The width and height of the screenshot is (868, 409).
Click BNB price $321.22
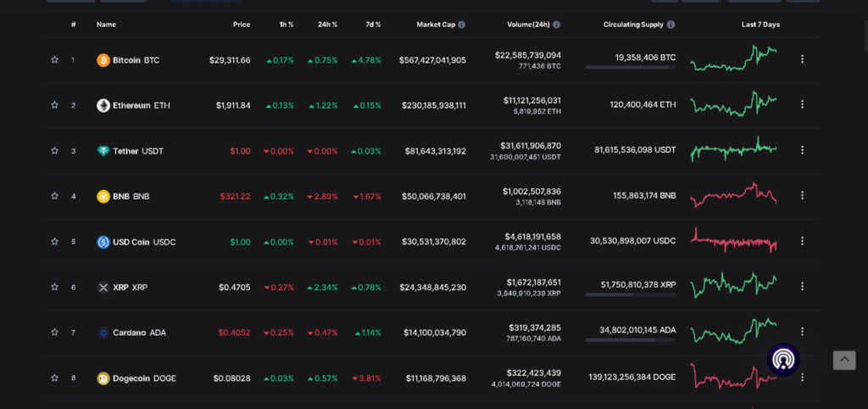point(236,196)
